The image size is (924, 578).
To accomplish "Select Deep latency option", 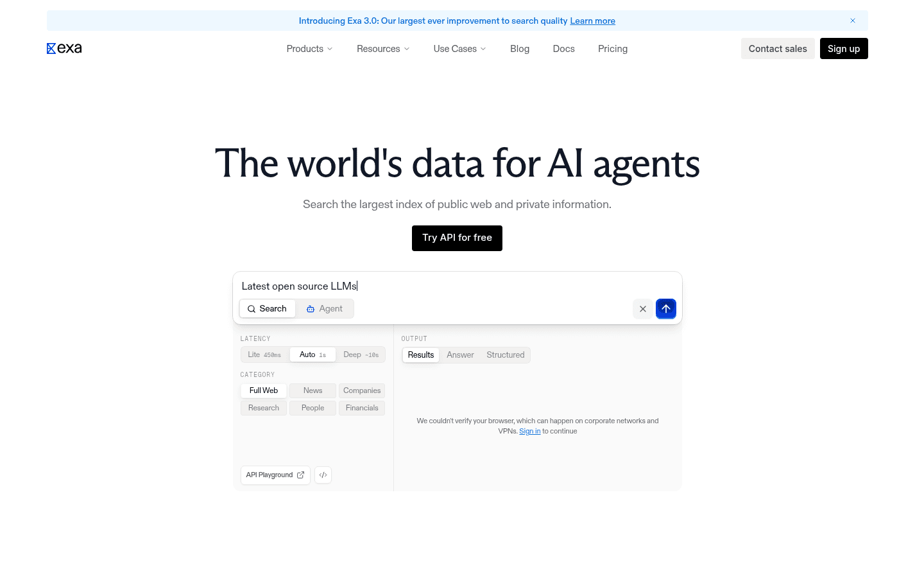I will pos(361,355).
